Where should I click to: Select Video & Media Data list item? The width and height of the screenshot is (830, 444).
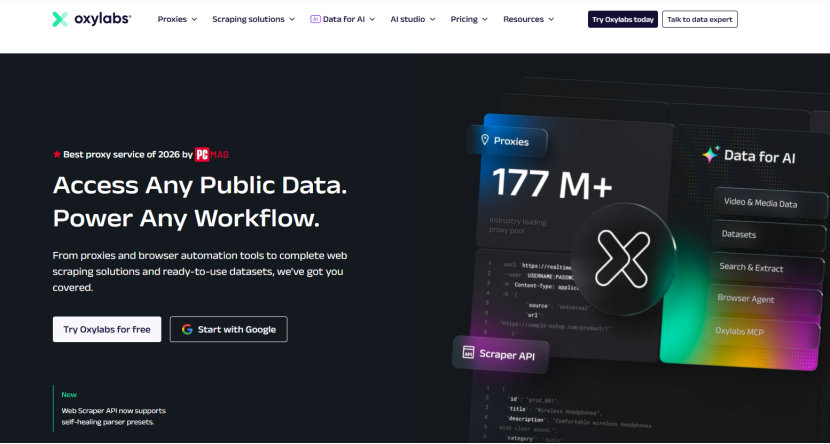pyautogui.click(x=760, y=204)
